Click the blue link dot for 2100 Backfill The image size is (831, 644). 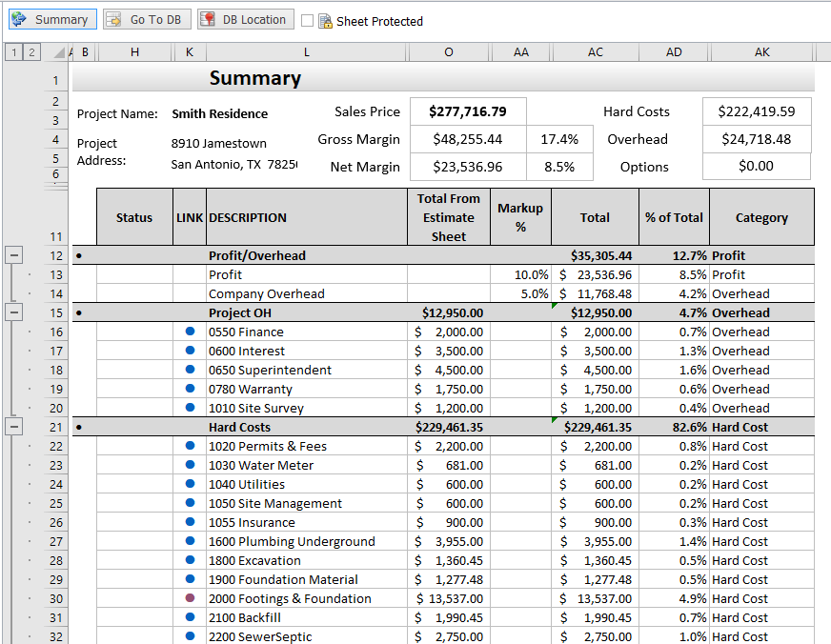click(190, 617)
